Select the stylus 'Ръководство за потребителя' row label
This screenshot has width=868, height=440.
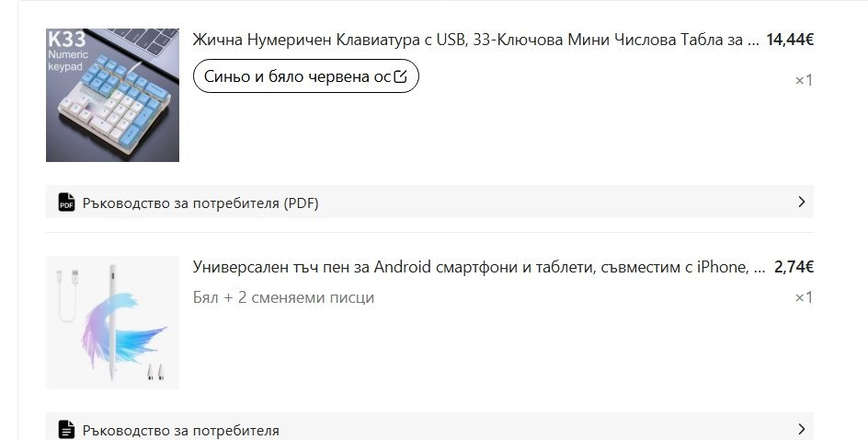click(x=180, y=430)
